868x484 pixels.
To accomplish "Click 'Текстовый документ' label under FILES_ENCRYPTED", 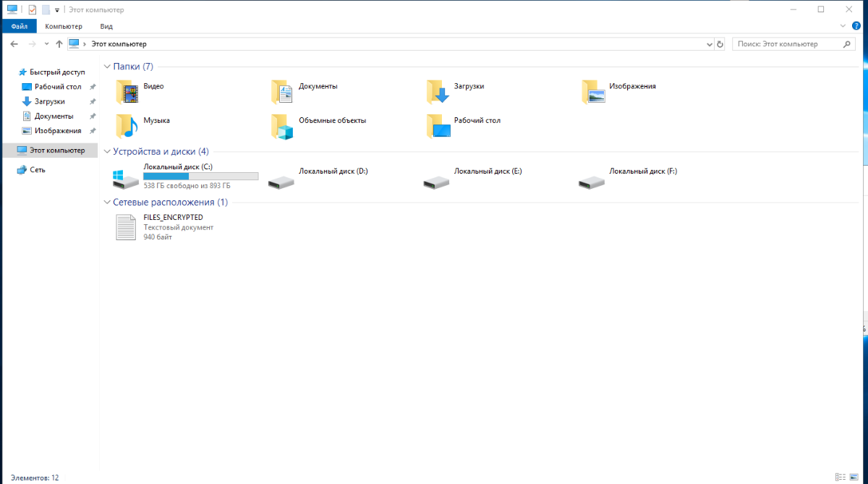I will point(179,227).
